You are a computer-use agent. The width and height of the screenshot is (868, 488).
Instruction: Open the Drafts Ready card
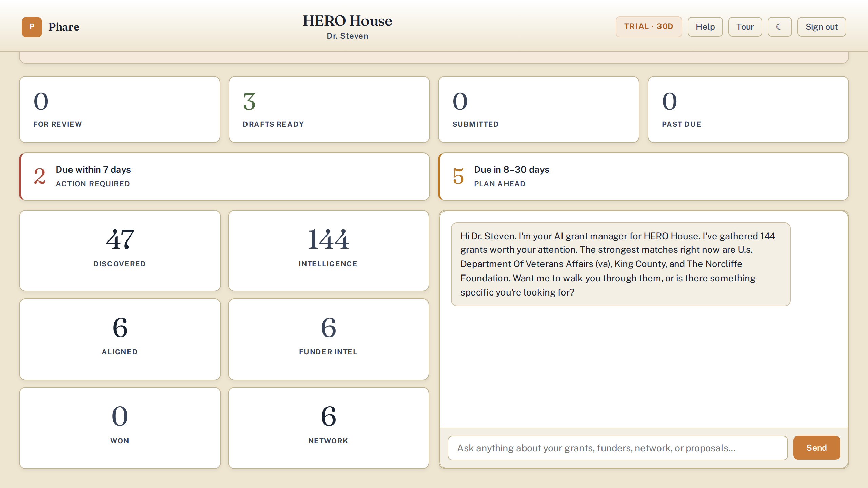point(329,109)
